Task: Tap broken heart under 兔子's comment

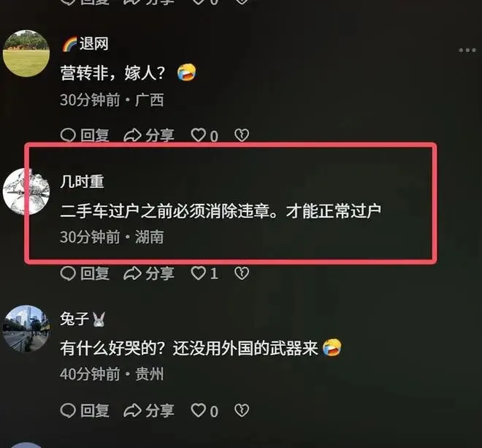Action: pyautogui.click(x=242, y=410)
